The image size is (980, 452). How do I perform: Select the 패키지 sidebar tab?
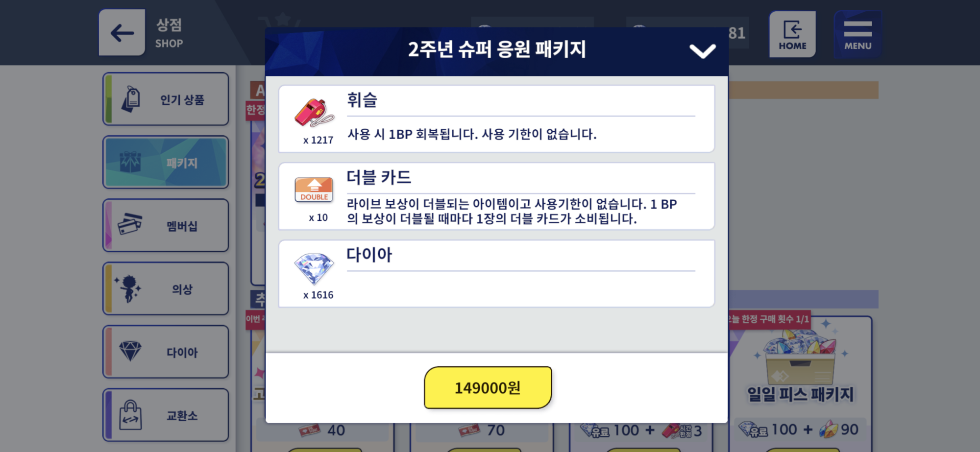coord(166,162)
